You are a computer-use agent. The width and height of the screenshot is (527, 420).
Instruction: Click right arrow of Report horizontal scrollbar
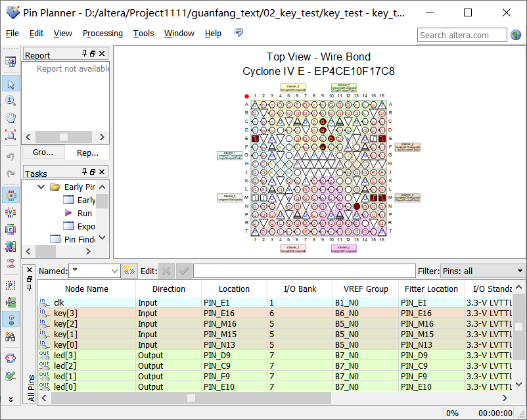pyautogui.click(x=102, y=137)
